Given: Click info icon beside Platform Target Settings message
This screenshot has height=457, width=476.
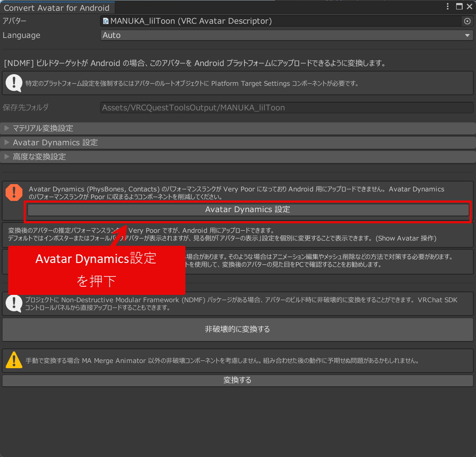Looking at the screenshot, I should click(14, 83).
